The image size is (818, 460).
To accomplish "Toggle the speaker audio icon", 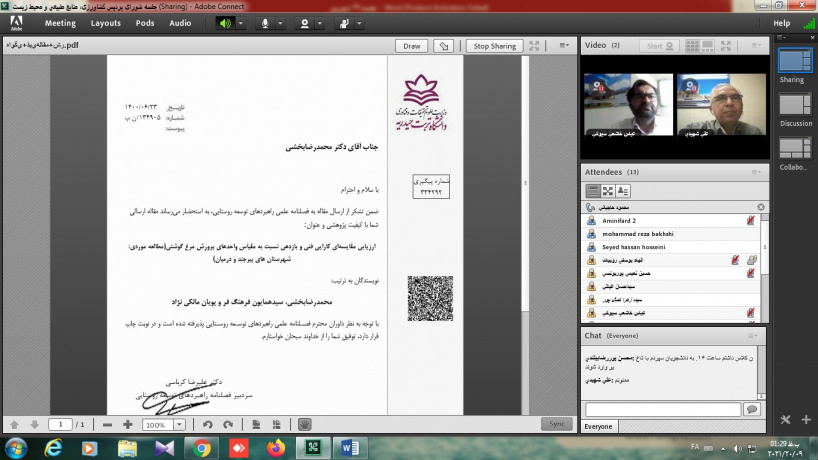I will pyautogui.click(x=225, y=22).
